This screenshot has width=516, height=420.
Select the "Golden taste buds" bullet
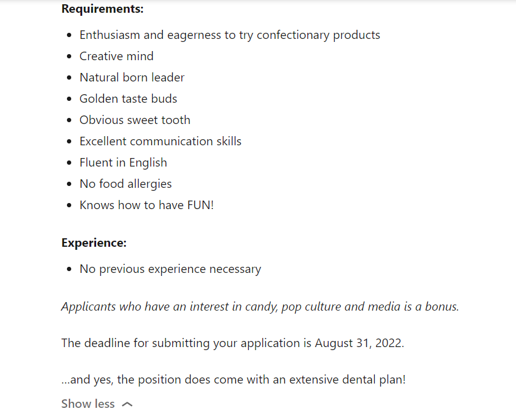pyautogui.click(x=128, y=99)
